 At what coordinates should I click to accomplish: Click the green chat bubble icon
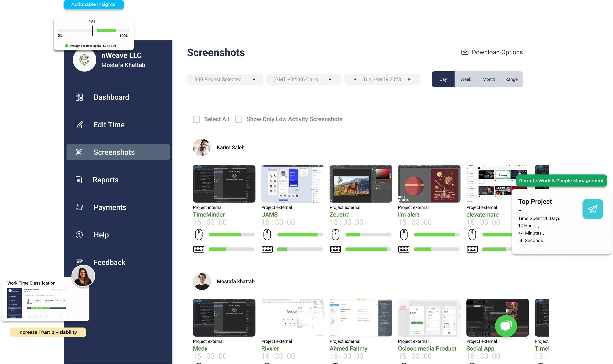click(506, 326)
